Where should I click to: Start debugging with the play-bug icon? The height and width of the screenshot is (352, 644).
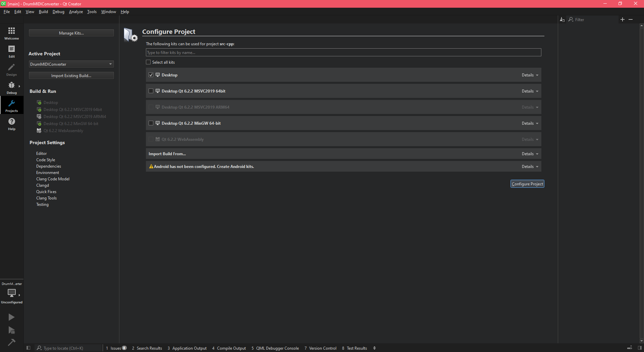11,330
